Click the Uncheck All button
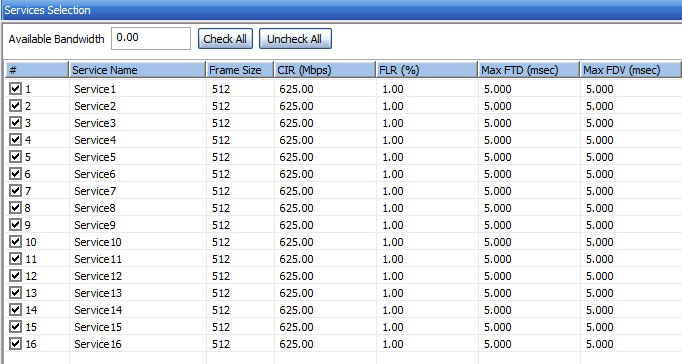Viewport: 682px width, 364px height. click(295, 39)
